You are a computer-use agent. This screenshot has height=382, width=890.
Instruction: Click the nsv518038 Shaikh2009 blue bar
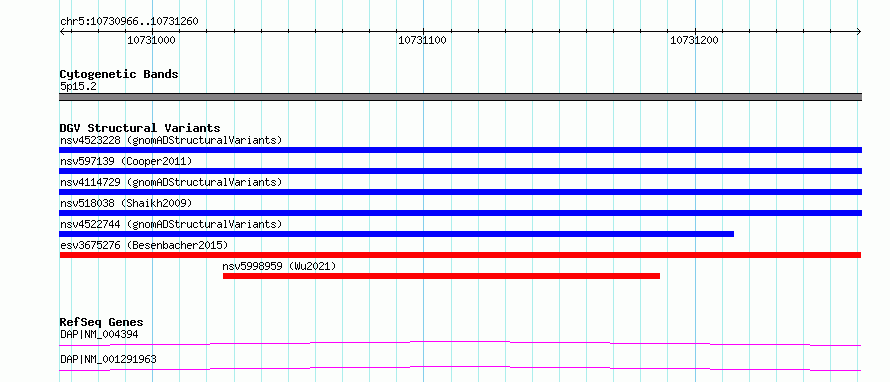pyautogui.click(x=460, y=213)
